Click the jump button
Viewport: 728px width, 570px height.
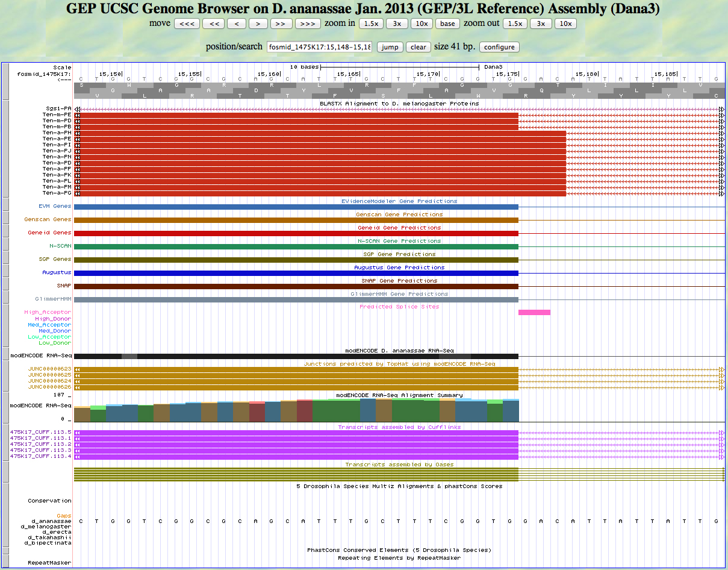(390, 47)
